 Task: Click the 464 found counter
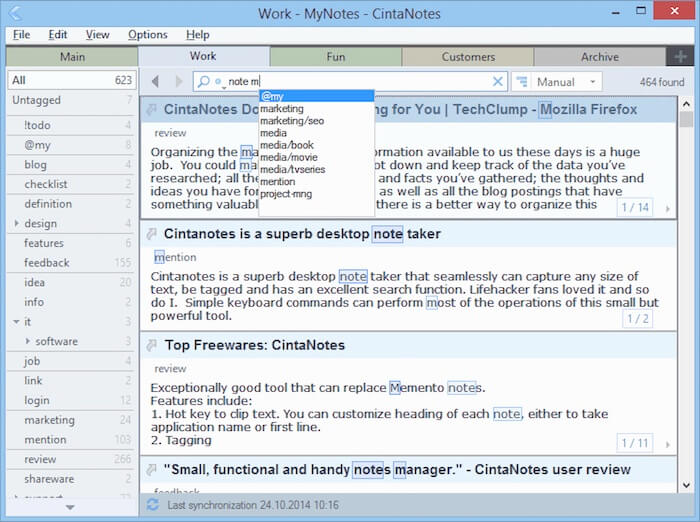tap(662, 82)
